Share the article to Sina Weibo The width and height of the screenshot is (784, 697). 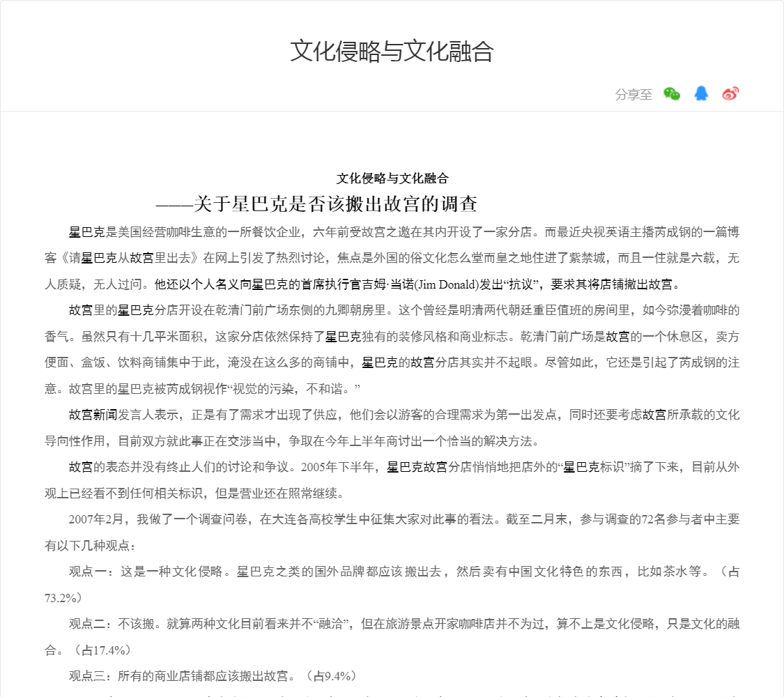tap(730, 93)
